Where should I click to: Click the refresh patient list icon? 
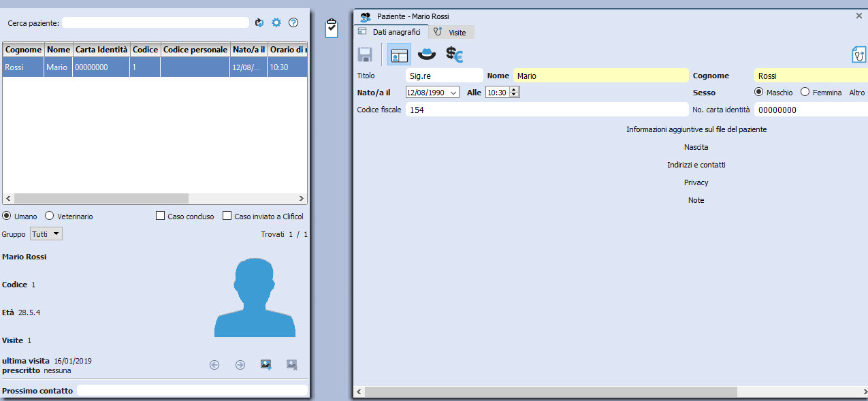click(x=259, y=22)
